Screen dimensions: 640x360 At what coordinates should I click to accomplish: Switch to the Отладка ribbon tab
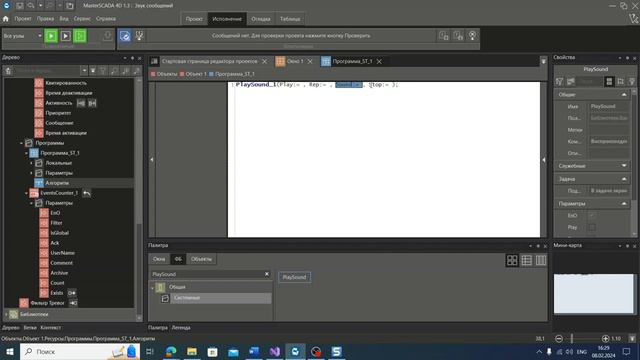pyautogui.click(x=261, y=19)
